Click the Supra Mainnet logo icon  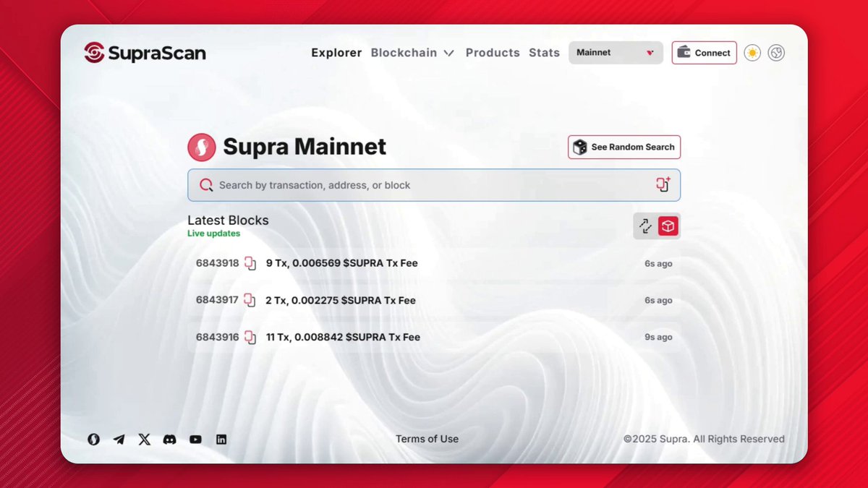202,147
